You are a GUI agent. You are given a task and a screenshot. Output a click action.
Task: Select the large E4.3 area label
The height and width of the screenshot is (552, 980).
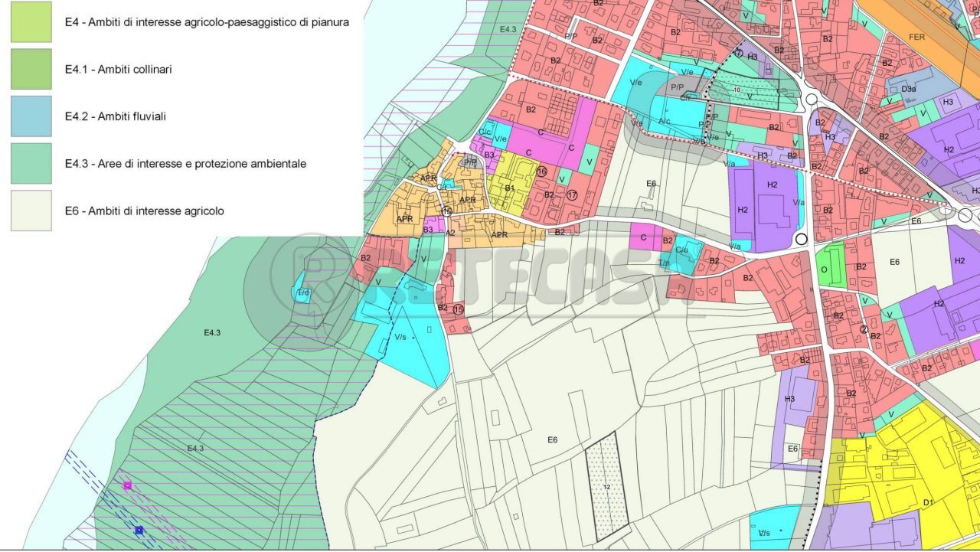click(211, 333)
